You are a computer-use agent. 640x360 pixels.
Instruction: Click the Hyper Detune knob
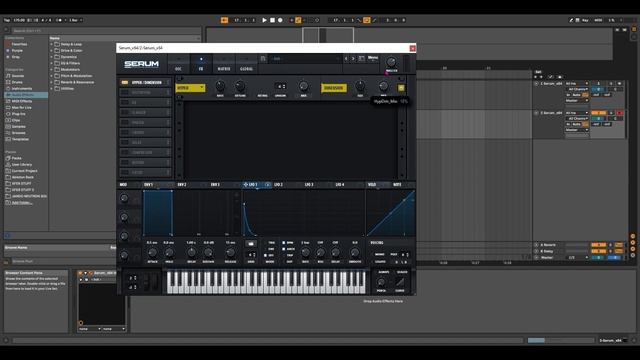click(x=240, y=86)
